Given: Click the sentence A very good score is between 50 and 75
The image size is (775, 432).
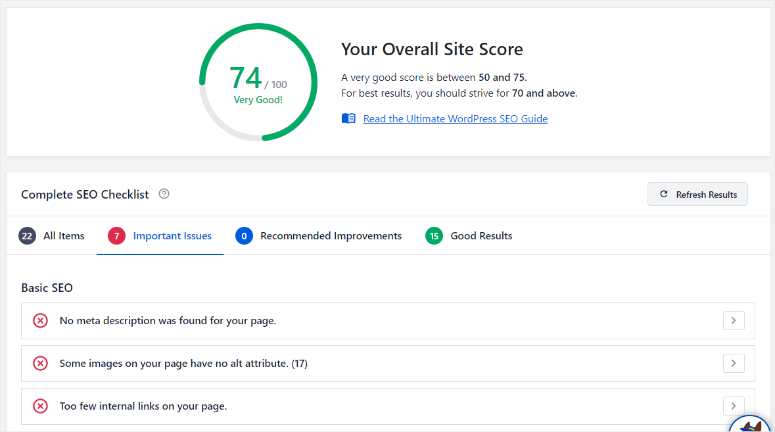Looking at the screenshot, I should tap(434, 77).
